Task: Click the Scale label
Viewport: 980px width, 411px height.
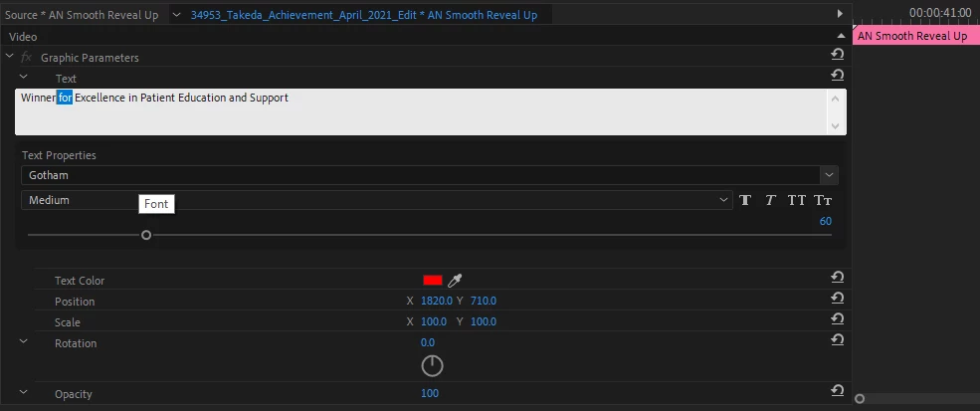Action: tap(67, 322)
